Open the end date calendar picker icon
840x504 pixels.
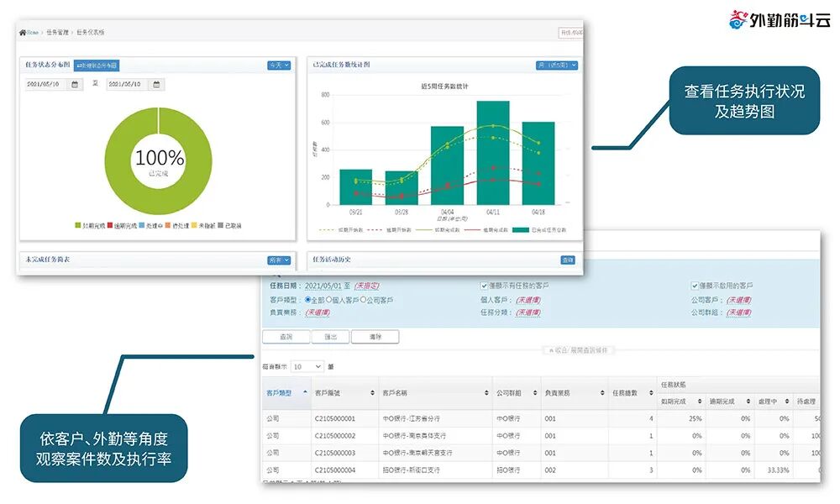156,85
